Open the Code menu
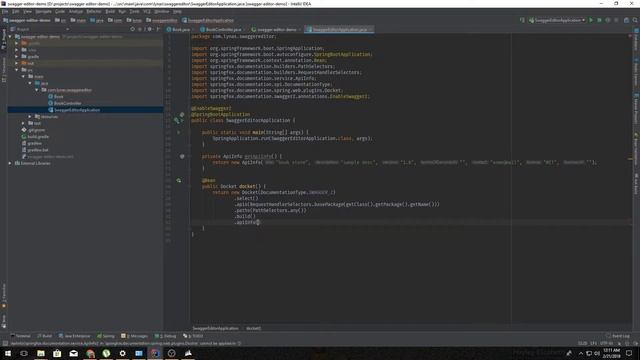Screen dimensions: 640x360 (x=60, y=11)
